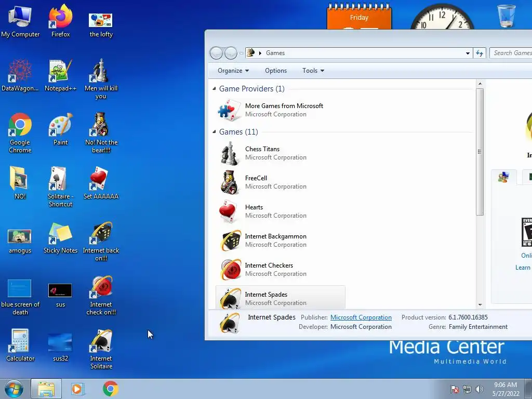The height and width of the screenshot is (399, 532).
Task: Select the 'sus32' desktop icon
Action: 60,347
